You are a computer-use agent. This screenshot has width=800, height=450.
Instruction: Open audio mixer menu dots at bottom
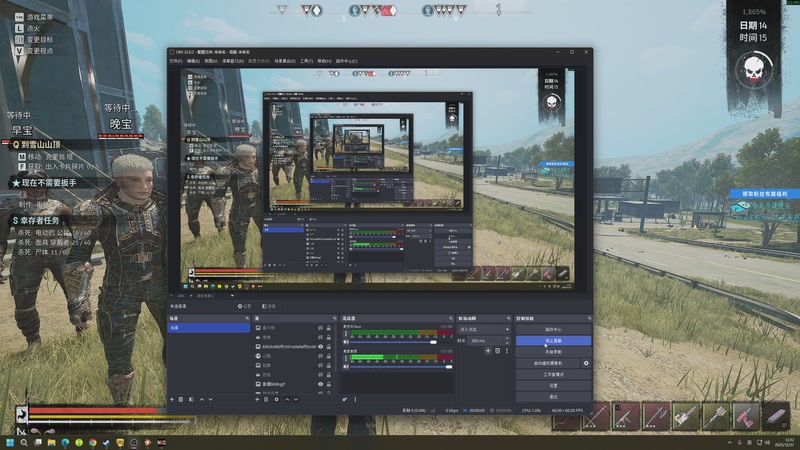pos(355,399)
